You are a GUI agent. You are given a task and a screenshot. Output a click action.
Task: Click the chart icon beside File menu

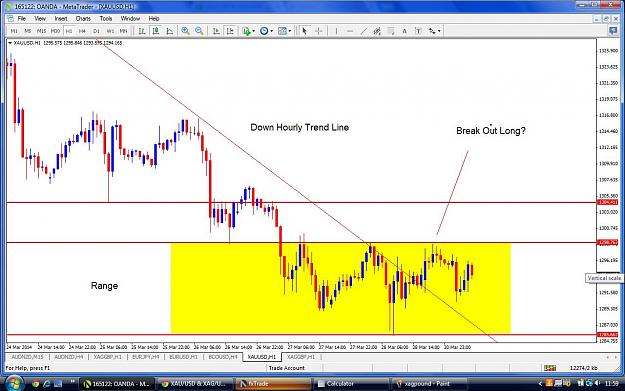pos(10,18)
